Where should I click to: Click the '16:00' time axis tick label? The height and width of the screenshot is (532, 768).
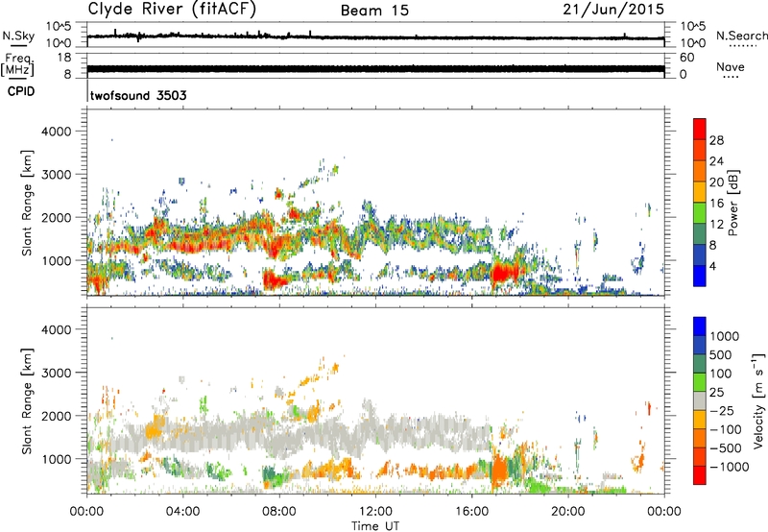(x=471, y=512)
